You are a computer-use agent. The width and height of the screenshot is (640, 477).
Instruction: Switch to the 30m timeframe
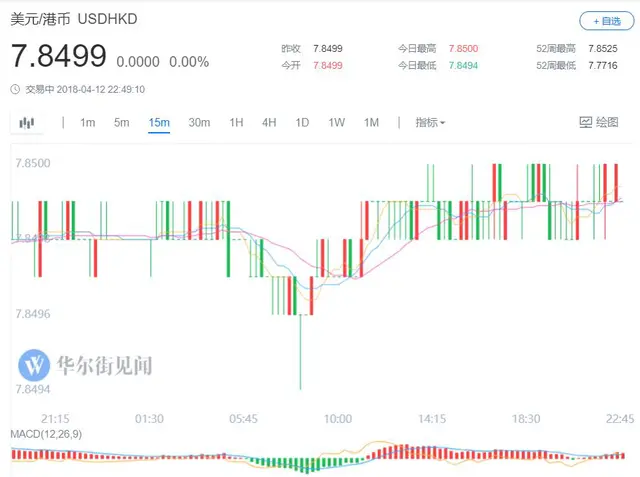click(x=199, y=122)
